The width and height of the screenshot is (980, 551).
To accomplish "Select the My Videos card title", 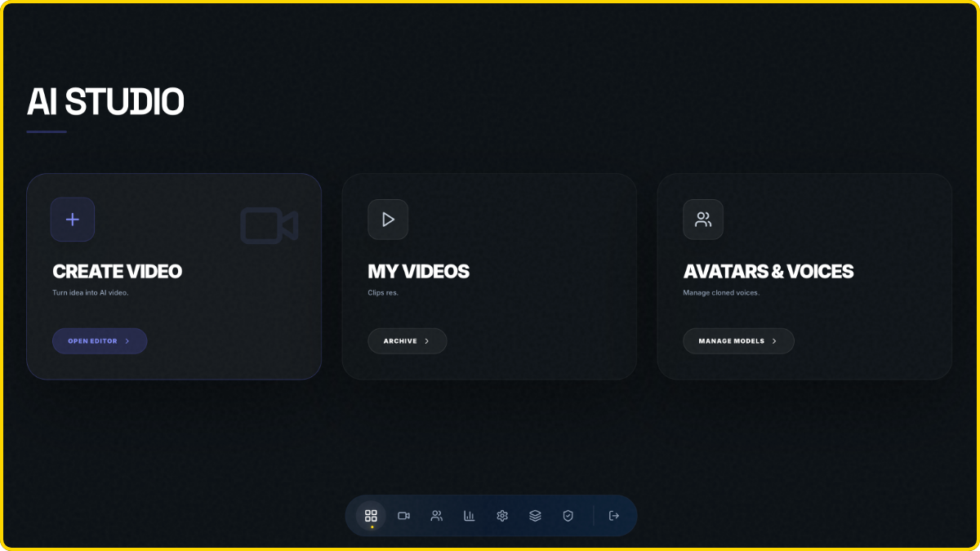I will [x=418, y=272].
